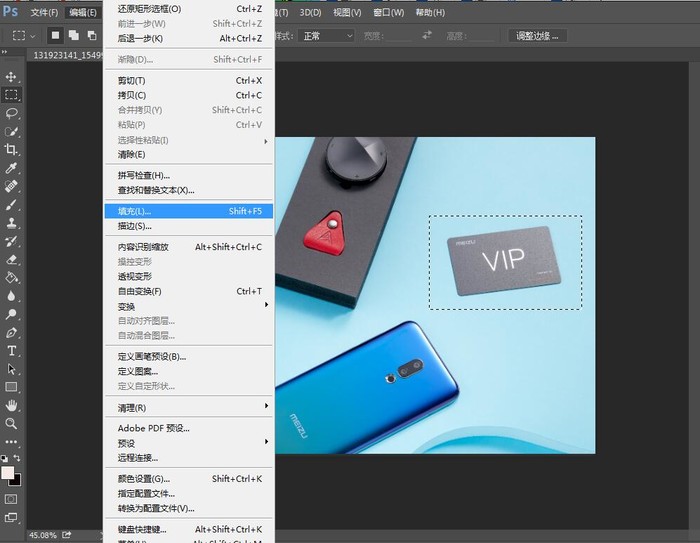Change the screen mode

[11, 518]
